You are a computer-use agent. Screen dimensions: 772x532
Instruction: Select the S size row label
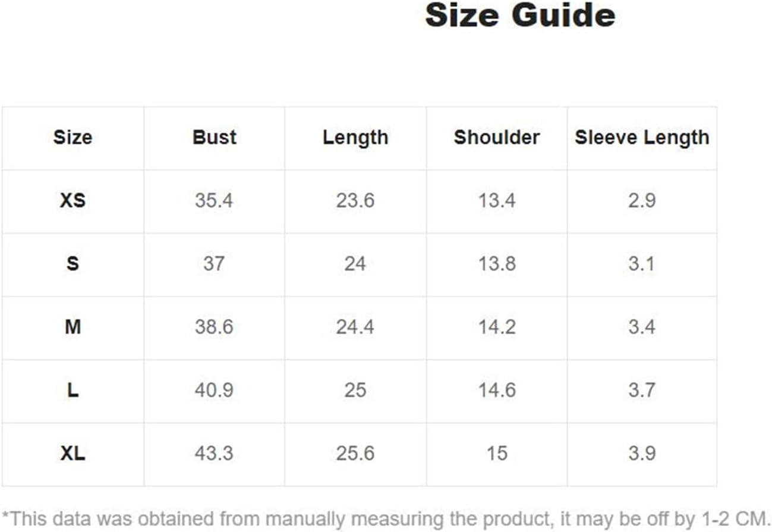73,263
